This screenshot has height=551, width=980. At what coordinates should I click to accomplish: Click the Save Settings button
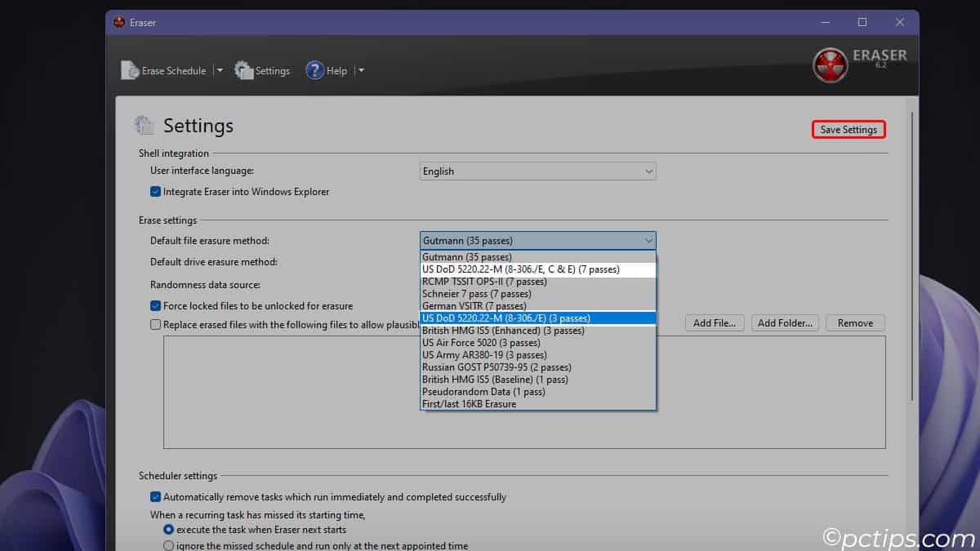pos(848,129)
